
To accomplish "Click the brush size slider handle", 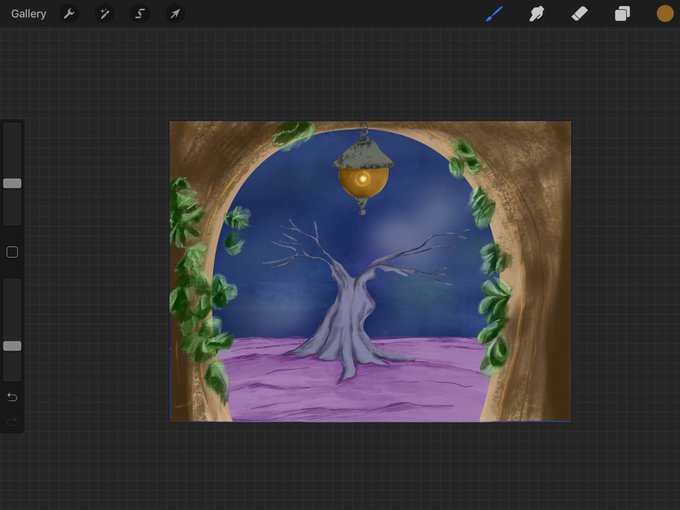I will point(12,183).
